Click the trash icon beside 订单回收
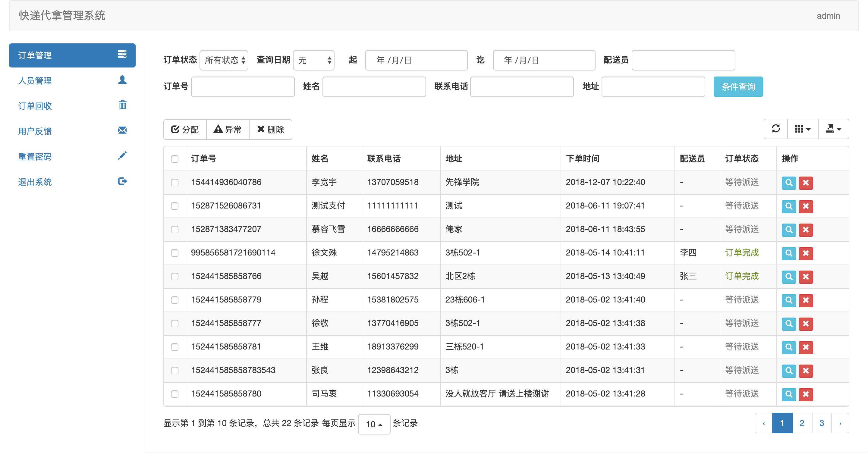868x464 pixels. pos(122,105)
